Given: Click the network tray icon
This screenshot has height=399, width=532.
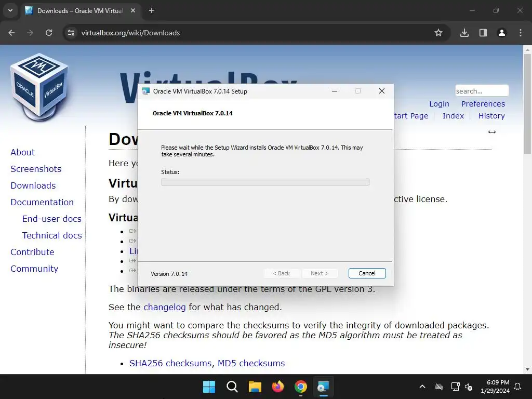Looking at the screenshot, I should pyautogui.click(x=455, y=387).
